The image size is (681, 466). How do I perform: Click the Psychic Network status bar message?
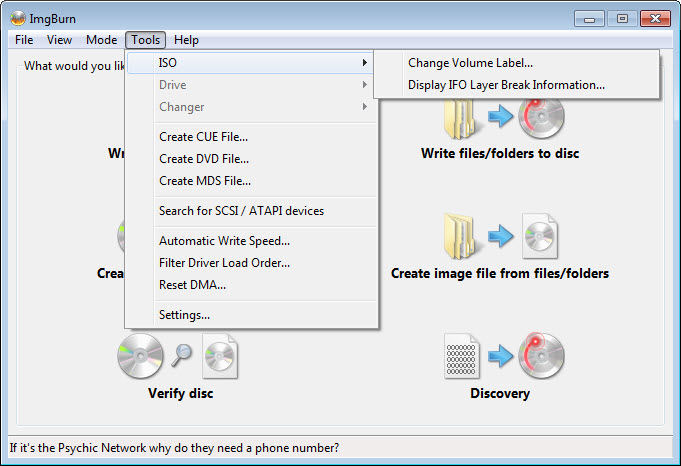pyautogui.click(x=174, y=448)
